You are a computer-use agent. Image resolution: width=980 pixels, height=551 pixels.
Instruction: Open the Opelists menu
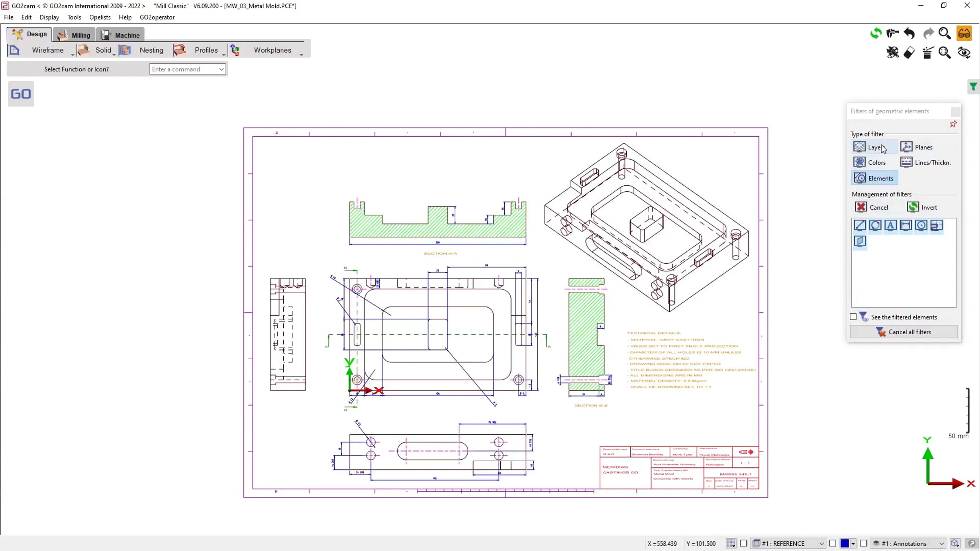[100, 17]
